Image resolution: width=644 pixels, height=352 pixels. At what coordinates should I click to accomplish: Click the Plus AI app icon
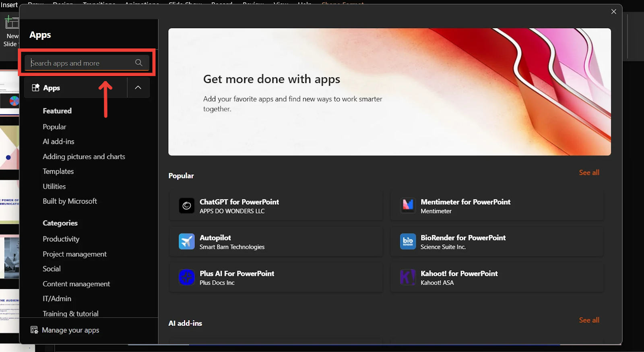(x=186, y=277)
